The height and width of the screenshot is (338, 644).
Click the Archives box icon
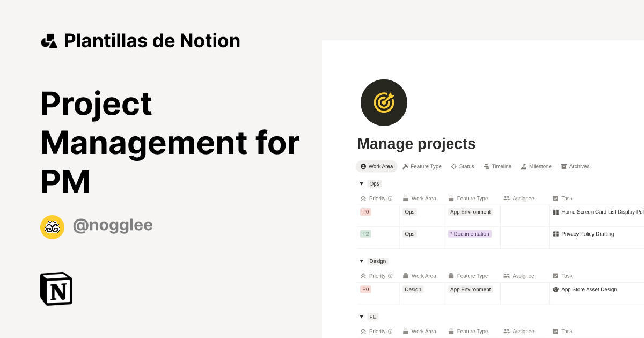tap(563, 166)
